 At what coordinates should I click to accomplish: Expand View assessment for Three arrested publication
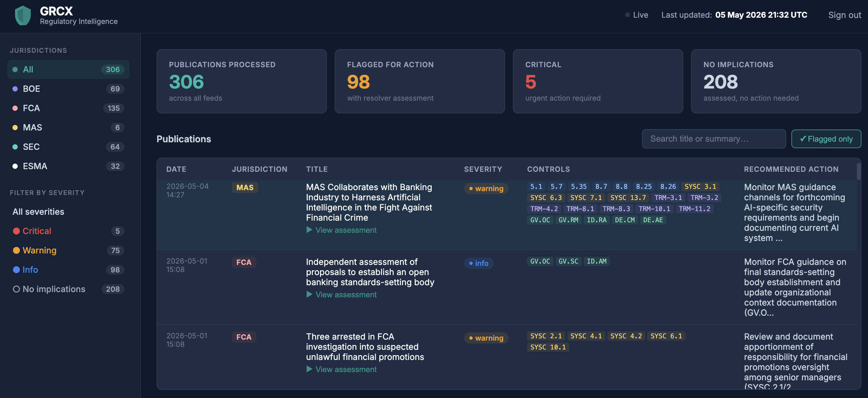tap(341, 369)
